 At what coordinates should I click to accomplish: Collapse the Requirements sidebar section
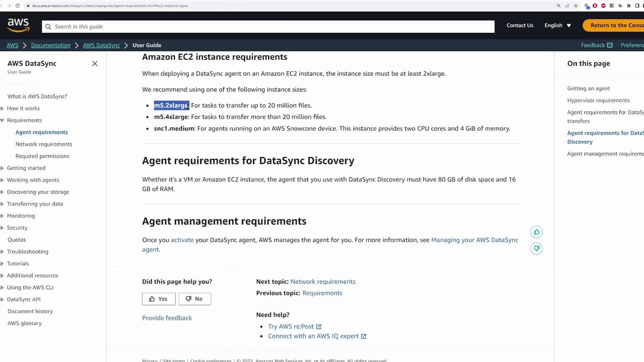point(3,120)
